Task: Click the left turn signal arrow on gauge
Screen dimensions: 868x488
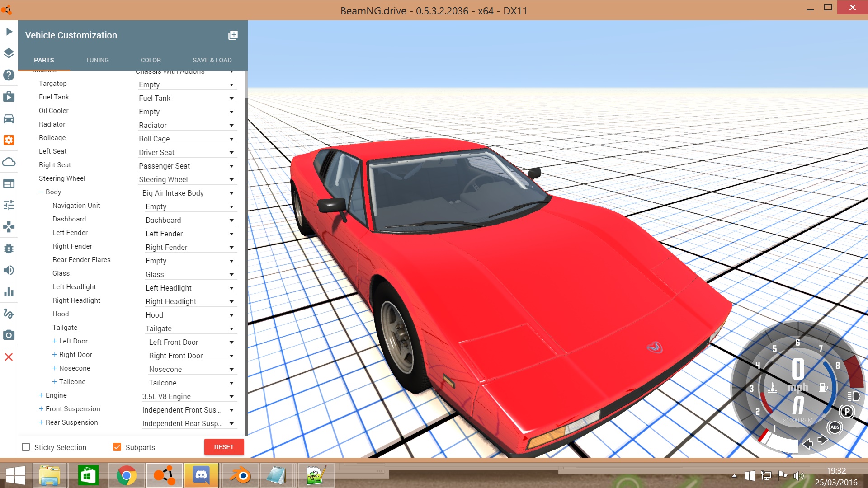Action: pyautogui.click(x=808, y=444)
